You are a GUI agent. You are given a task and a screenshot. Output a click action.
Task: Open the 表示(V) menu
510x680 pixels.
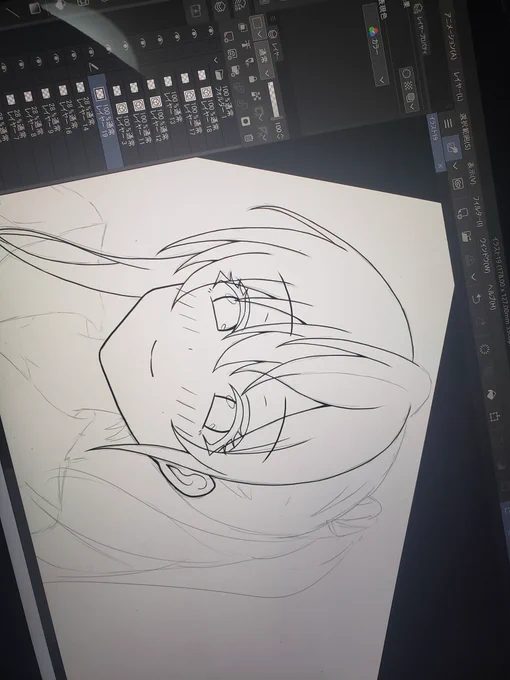click(472, 174)
